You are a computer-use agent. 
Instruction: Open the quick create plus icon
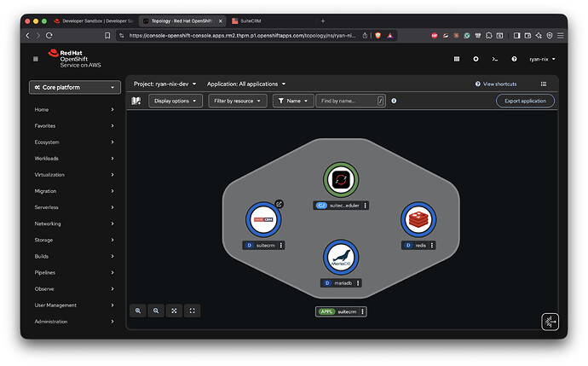tap(476, 59)
